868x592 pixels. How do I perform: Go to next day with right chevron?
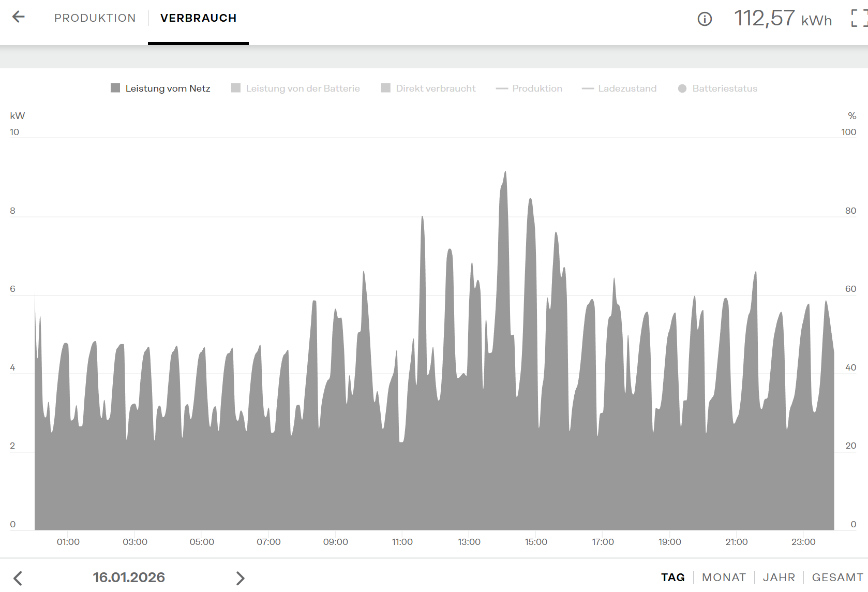point(240,578)
